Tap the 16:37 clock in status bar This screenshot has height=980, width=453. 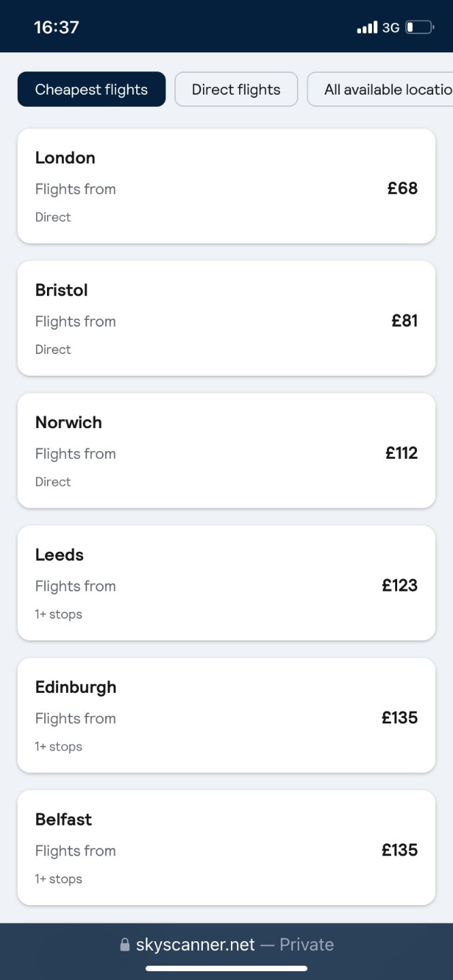57,28
